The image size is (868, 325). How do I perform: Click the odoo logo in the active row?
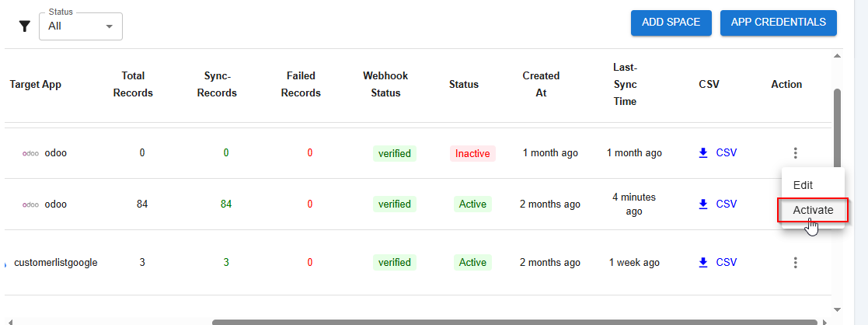tap(30, 204)
